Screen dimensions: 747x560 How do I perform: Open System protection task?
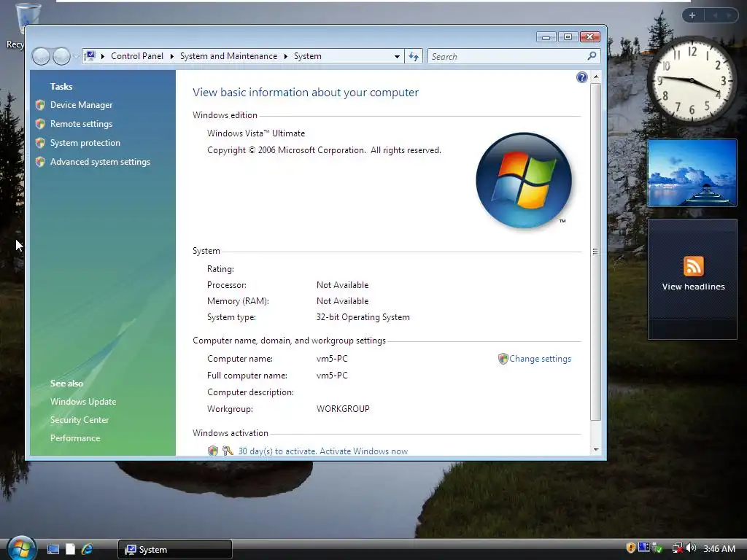[85, 143]
